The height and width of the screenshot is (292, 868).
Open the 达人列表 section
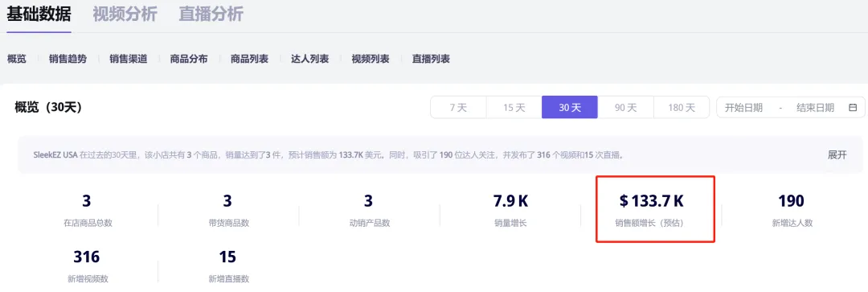click(310, 59)
